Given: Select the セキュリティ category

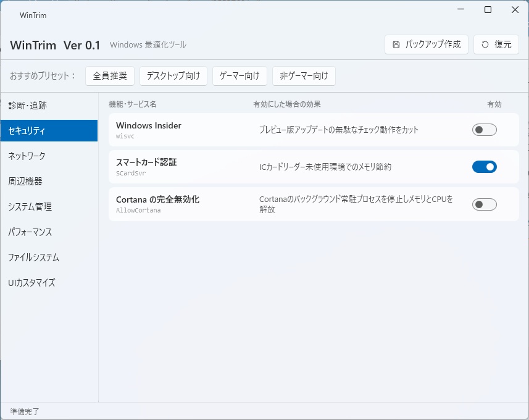Looking at the screenshot, I should tap(49, 131).
